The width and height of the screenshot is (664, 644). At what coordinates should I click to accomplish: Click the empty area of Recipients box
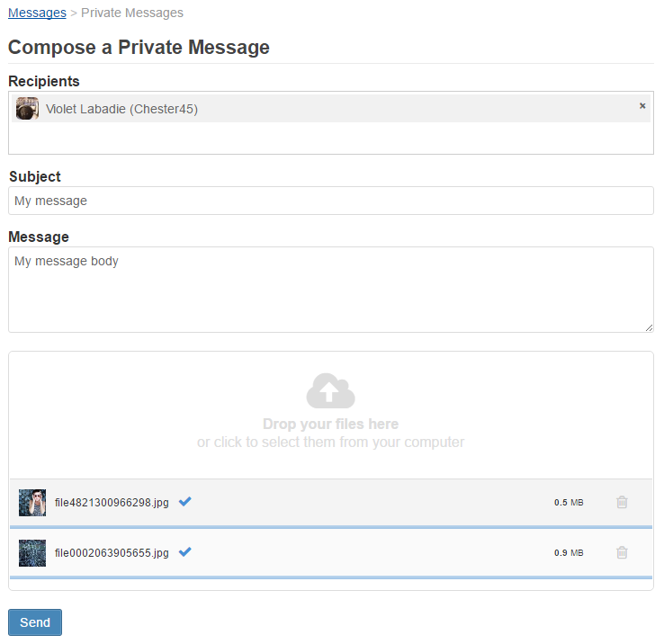(x=331, y=138)
